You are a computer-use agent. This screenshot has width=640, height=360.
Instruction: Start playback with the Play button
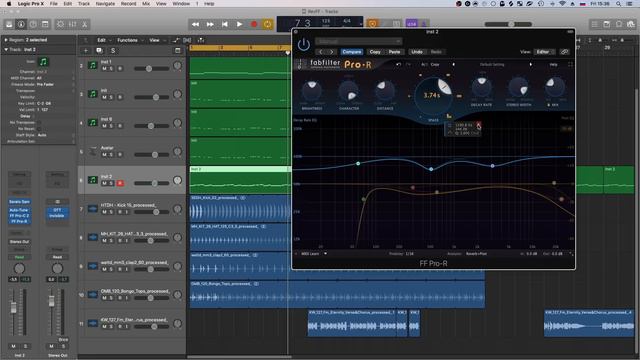pos(239,24)
